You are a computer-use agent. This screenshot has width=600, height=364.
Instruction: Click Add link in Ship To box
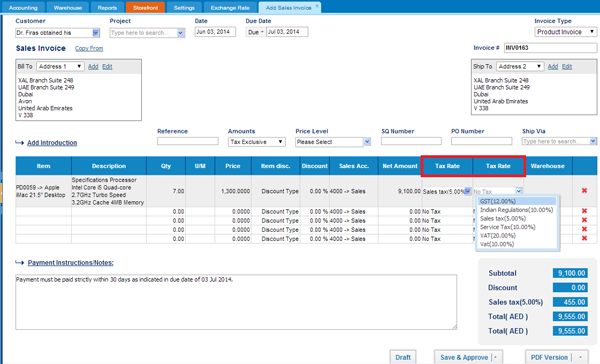pos(553,67)
